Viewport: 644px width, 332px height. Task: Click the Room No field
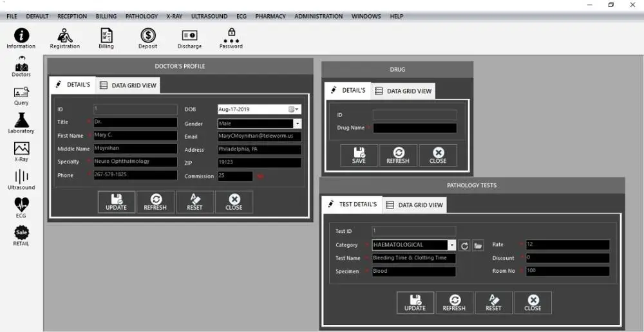point(567,271)
